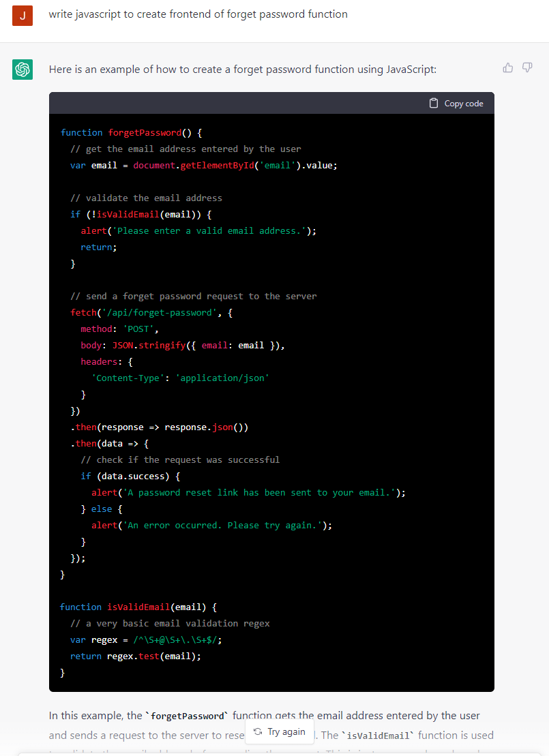Click the '.then(response => response.json())' line

(159, 427)
